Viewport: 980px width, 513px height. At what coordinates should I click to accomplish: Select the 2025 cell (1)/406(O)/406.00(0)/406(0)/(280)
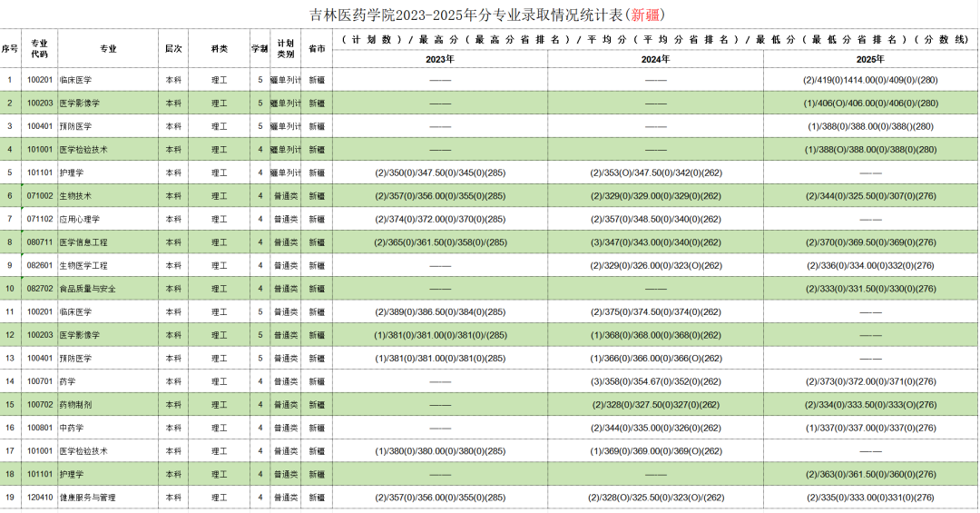870,104
